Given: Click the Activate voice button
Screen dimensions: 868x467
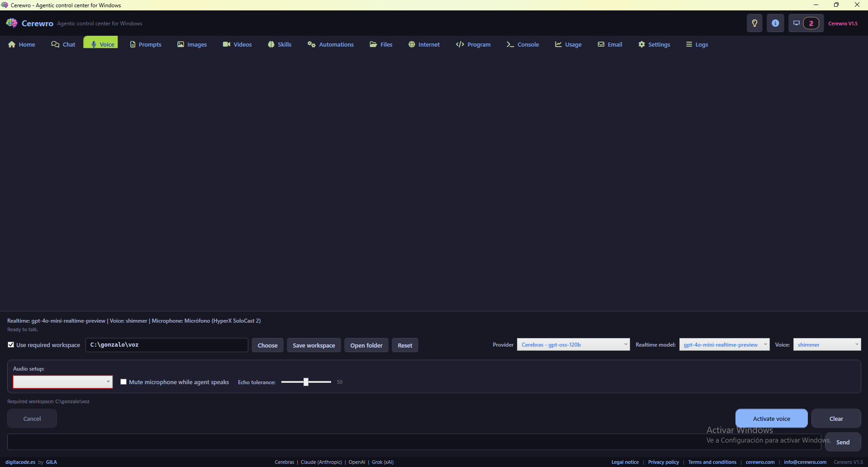Looking at the screenshot, I should tap(771, 419).
